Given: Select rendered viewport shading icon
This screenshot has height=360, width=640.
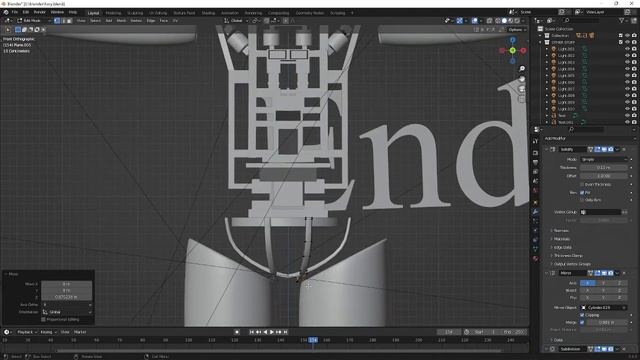Looking at the screenshot, I should pos(517,20).
